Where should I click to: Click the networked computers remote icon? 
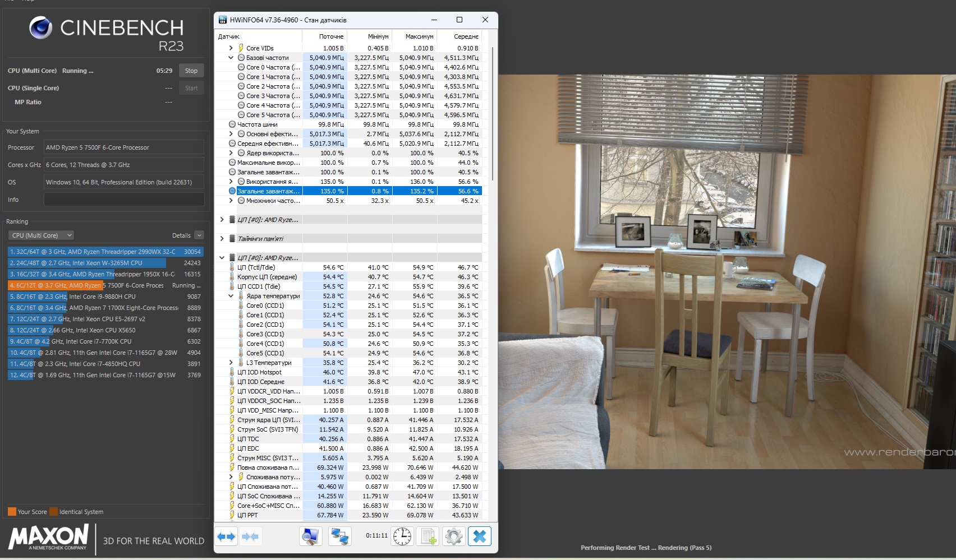point(339,536)
